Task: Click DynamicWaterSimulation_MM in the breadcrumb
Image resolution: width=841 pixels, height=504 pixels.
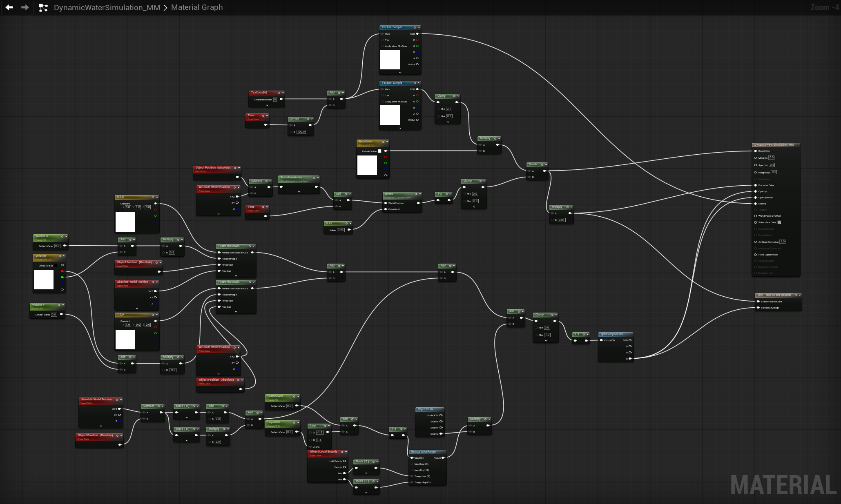Action: click(107, 7)
